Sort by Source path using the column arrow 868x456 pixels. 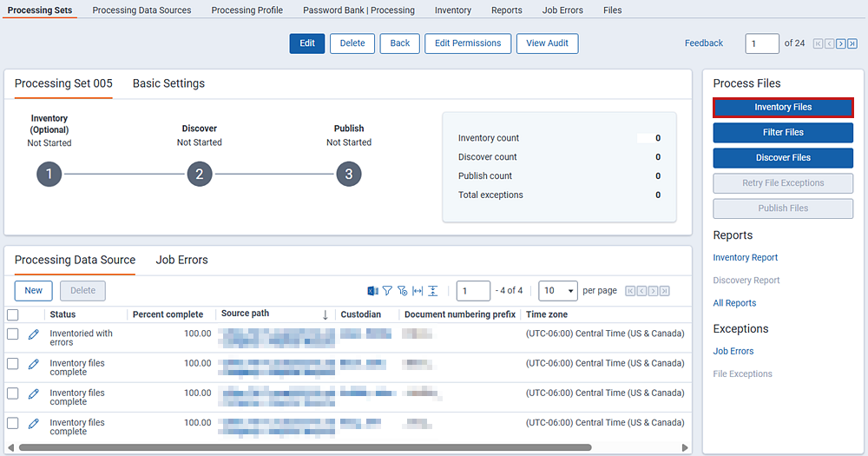pos(325,314)
